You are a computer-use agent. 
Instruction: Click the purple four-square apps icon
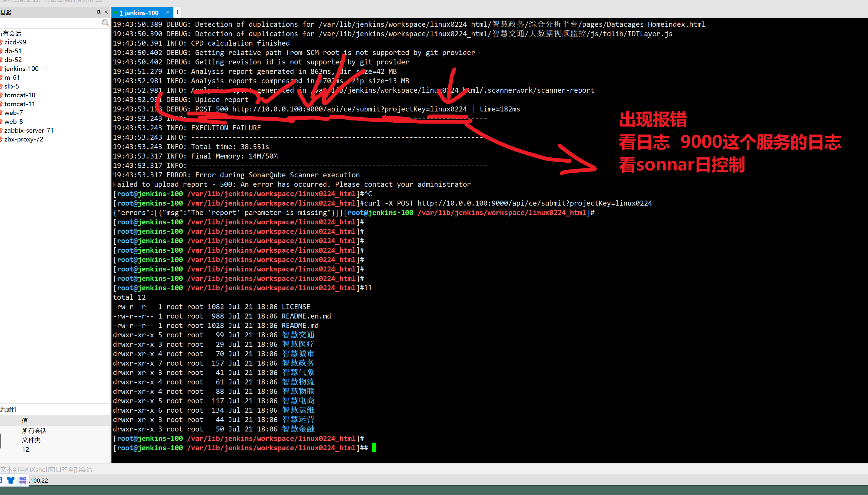click(23, 480)
